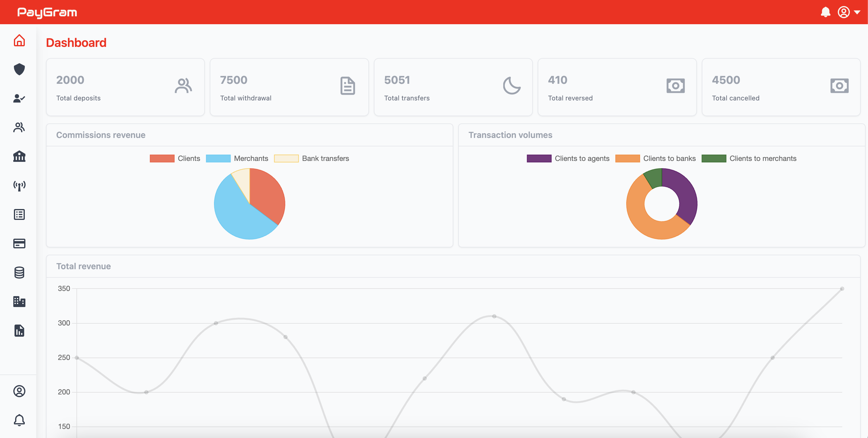Screen dimensions: 868x438
Task: Open the users group icon in sidebar
Action: click(19, 127)
